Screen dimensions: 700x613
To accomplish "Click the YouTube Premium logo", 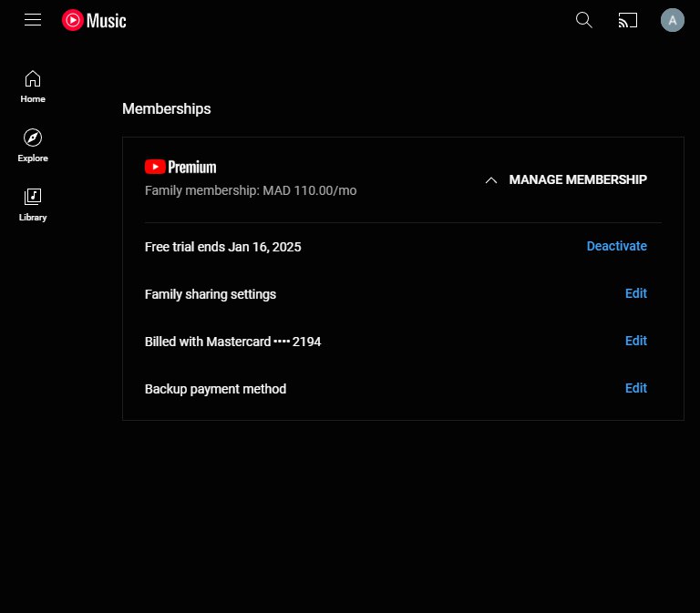I will pos(180,167).
